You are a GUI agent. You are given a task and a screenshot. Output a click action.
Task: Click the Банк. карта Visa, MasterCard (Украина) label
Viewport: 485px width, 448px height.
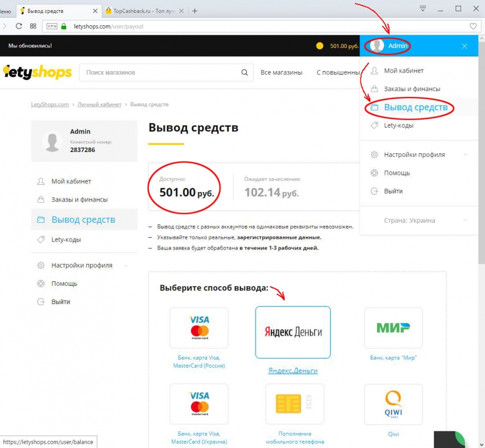pyautogui.click(x=199, y=438)
